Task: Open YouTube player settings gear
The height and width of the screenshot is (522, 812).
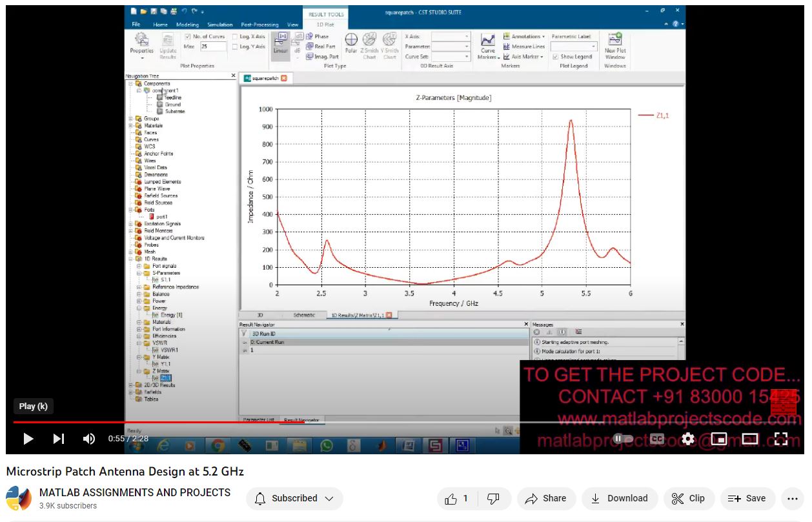Action: tap(688, 439)
